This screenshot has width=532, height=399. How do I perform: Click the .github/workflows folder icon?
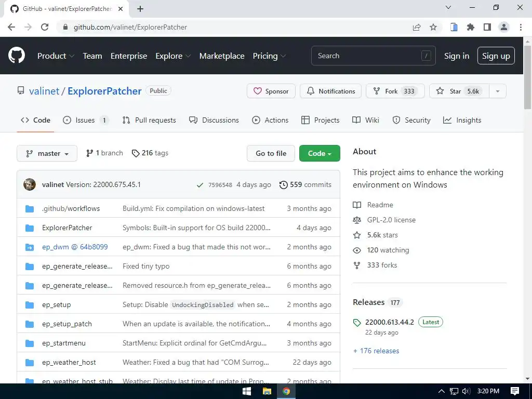(x=30, y=209)
